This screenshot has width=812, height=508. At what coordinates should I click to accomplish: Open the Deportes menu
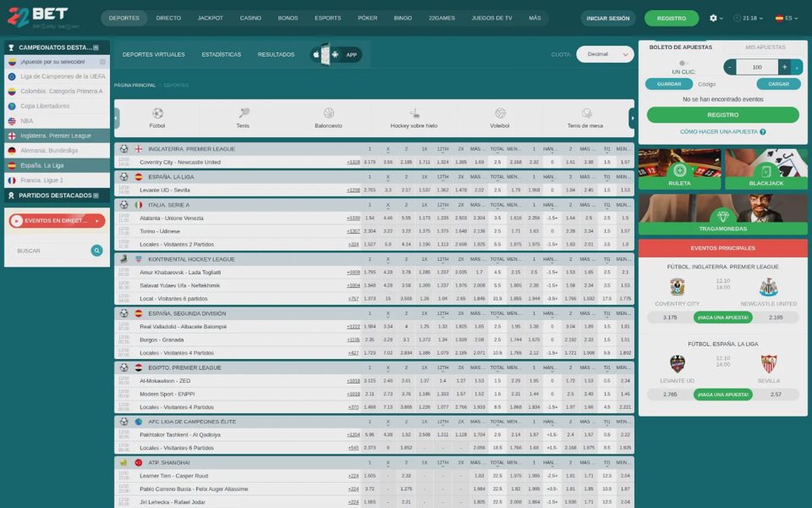pos(124,18)
